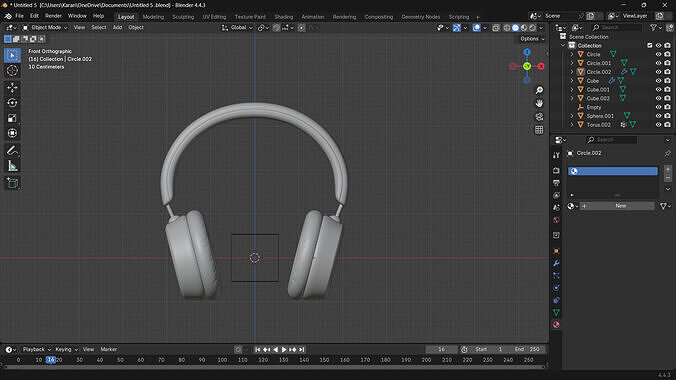Open the Material properties tab
This screenshot has width=676, height=380.
(556, 325)
